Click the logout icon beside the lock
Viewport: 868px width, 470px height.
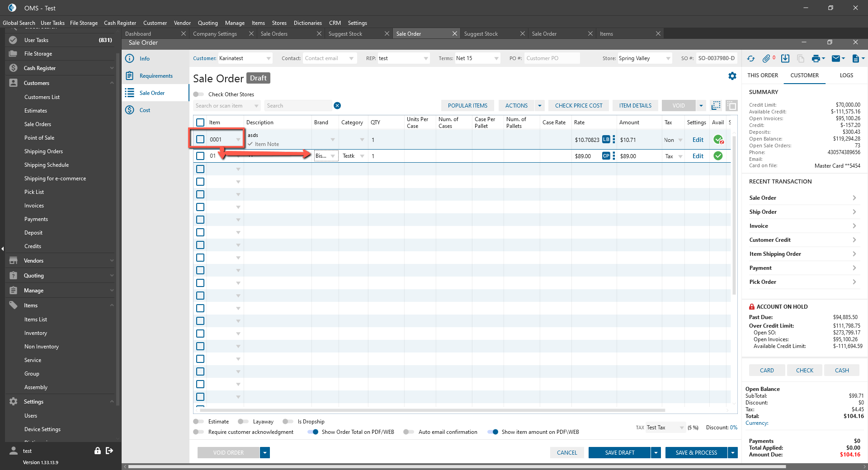coord(109,451)
